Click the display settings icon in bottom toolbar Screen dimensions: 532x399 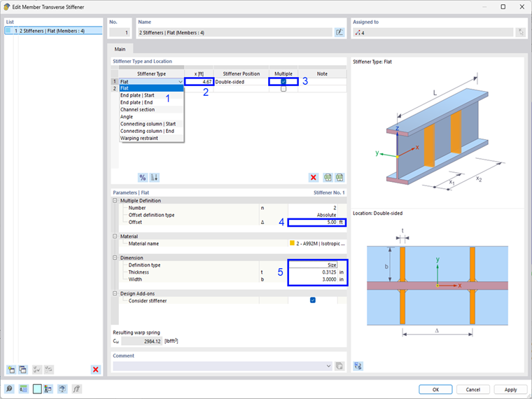[48, 388]
